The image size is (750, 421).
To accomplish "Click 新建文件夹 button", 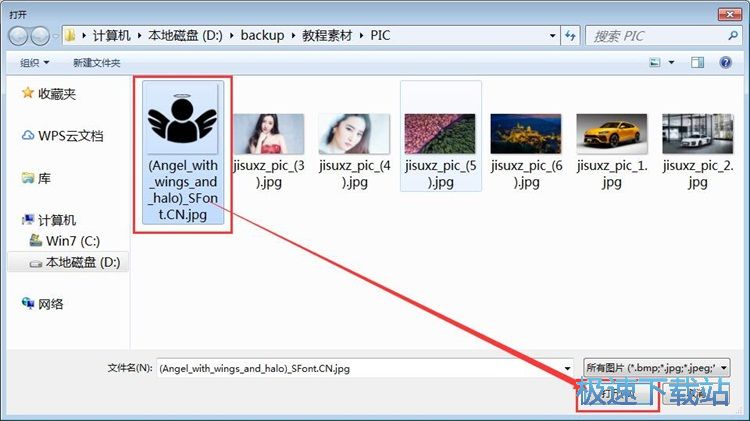I will click(x=97, y=63).
